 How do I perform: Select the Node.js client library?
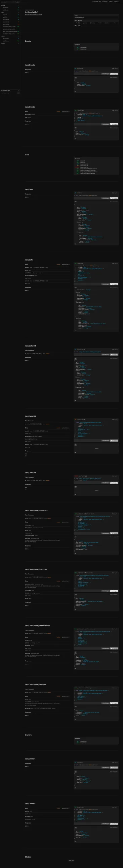pyautogui.click(x=93, y=23)
